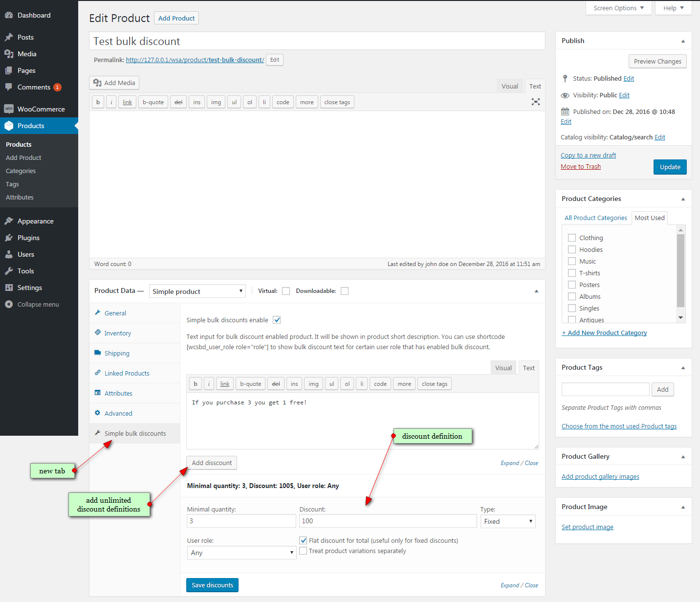Check the Clothing category
The width and height of the screenshot is (700, 602).
572,238
